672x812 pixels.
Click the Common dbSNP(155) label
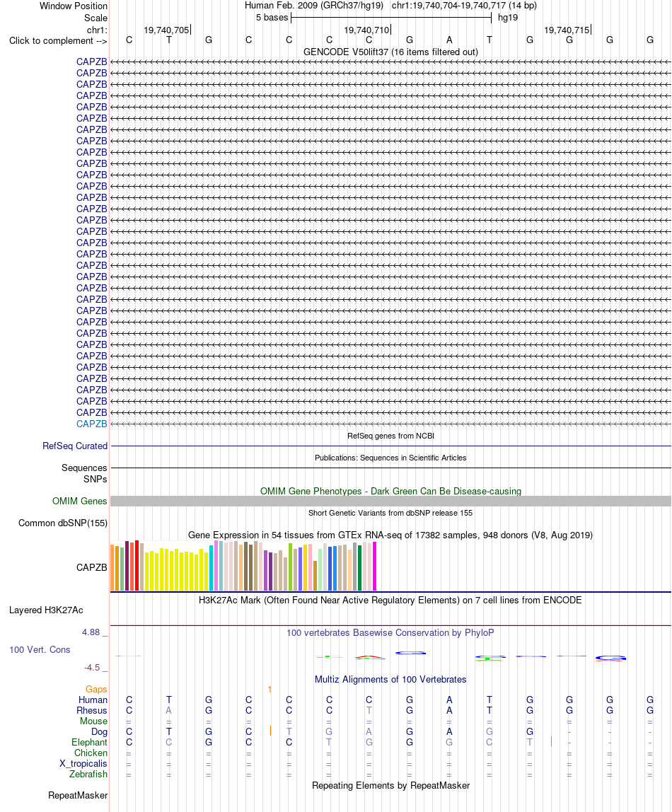pos(63,523)
